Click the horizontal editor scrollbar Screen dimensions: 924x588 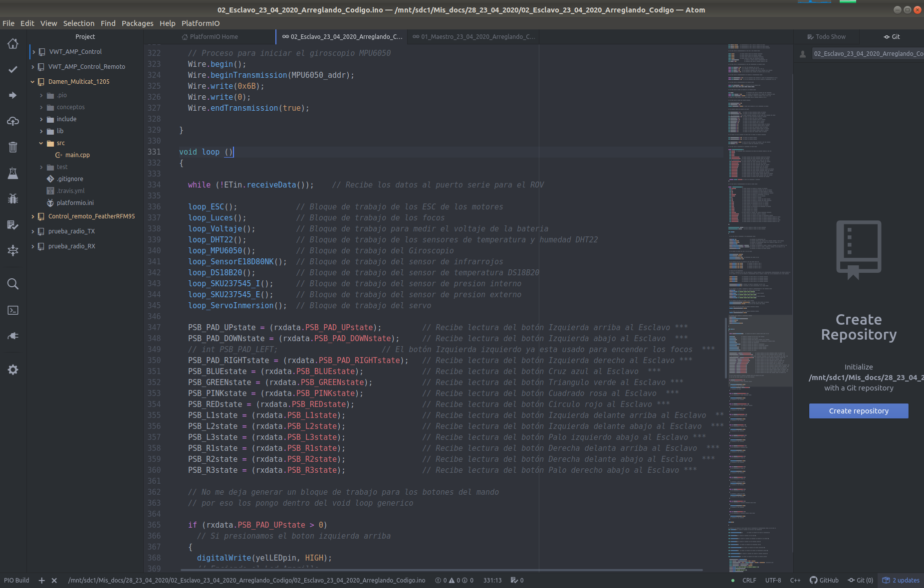click(x=442, y=570)
